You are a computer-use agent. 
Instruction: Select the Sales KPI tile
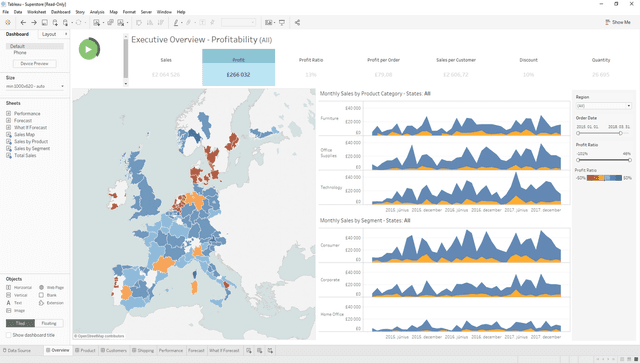(166, 67)
